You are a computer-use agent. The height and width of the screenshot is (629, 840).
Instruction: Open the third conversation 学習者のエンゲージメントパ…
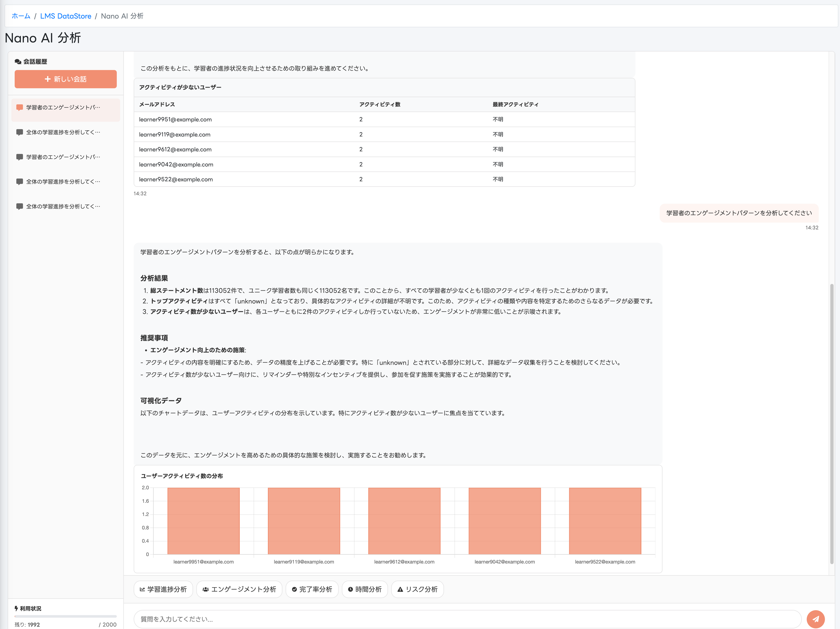point(63,157)
